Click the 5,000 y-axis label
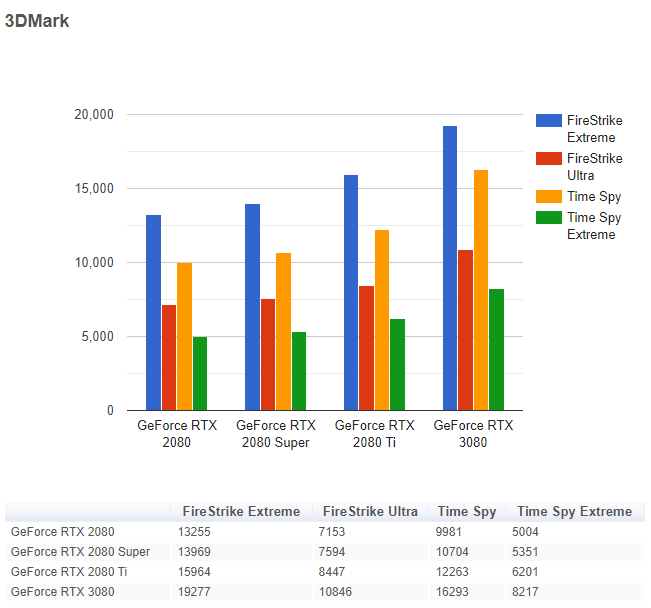 coord(97,336)
